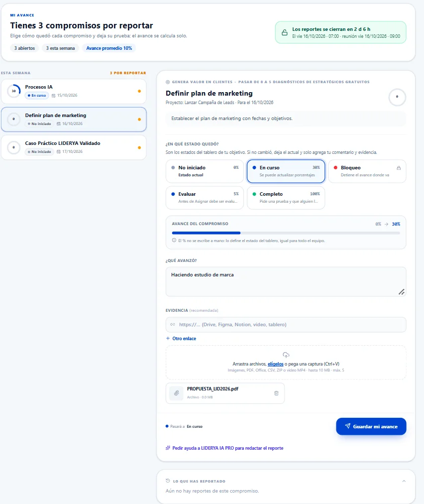This screenshot has width=424, height=504.
Task: Click the sparkle icon beside Pedir ayuda
Action: pyautogui.click(x=168, y=448)
